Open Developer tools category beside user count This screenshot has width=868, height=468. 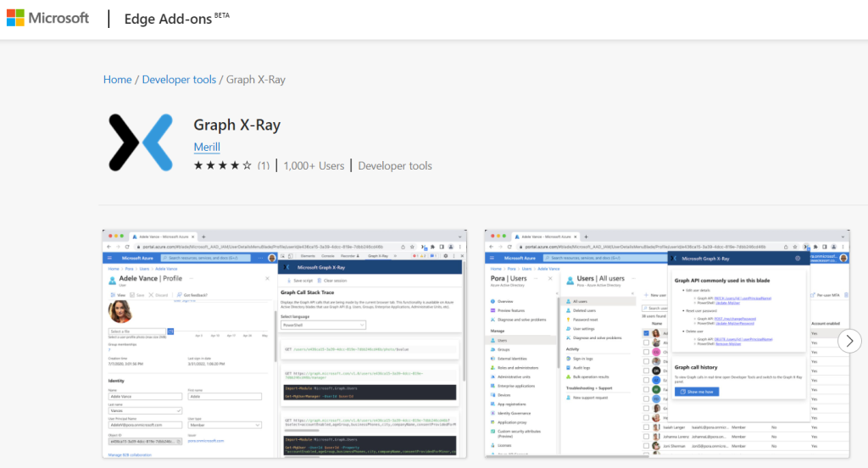pyautogui.click(x=395, y=165)
